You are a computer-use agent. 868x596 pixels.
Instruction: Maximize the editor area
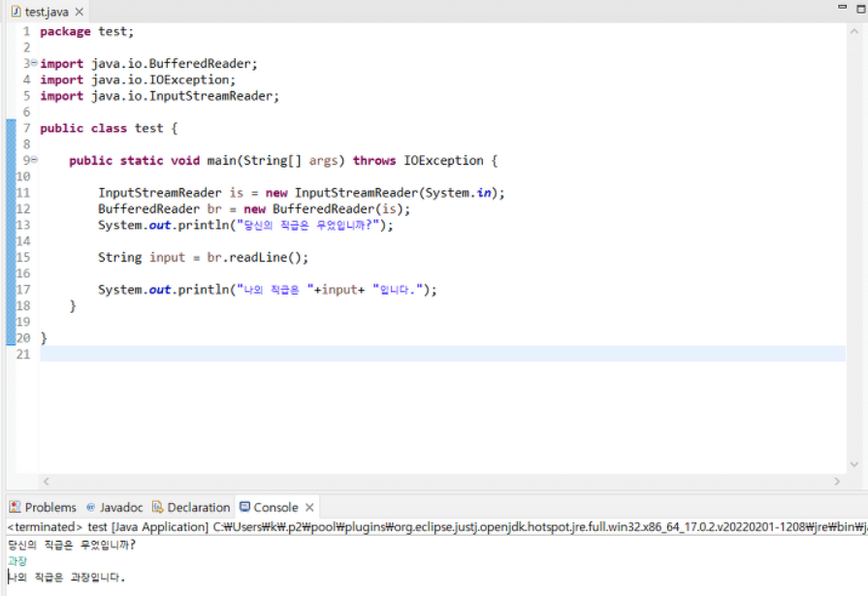coord(861,9)
